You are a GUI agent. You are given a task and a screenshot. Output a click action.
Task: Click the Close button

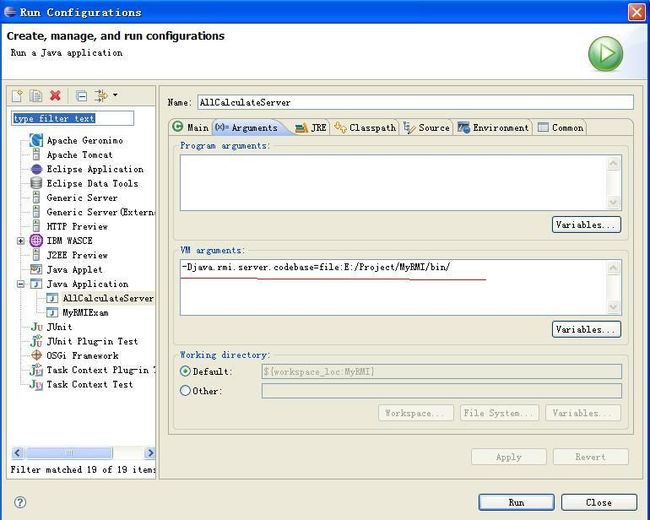pyautogui.click(x=599, y=502)
